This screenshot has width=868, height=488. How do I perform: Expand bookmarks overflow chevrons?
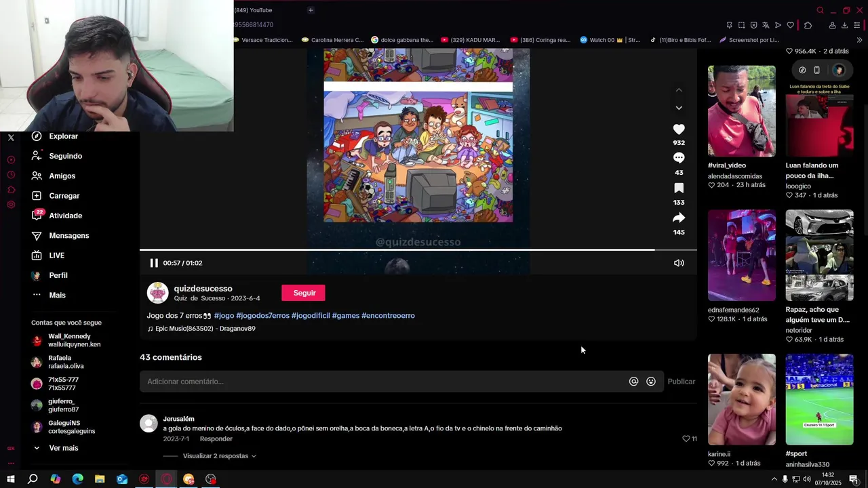pos(860,40)
